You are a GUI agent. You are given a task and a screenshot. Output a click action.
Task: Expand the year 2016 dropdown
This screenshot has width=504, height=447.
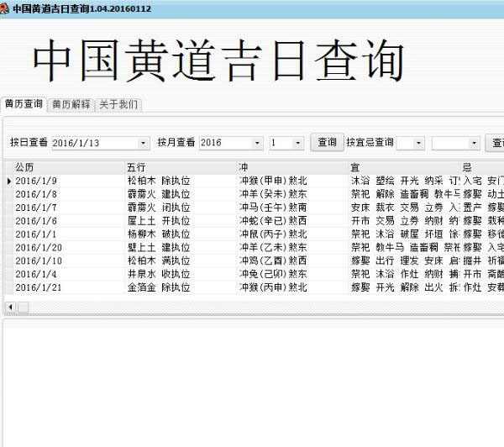[x=257, y=143]
